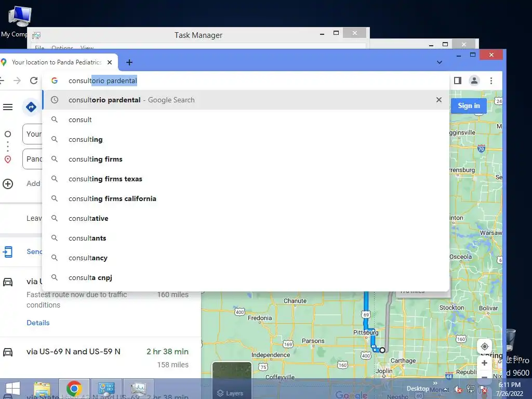Click in the address bar text

click(x=103, y=81)
